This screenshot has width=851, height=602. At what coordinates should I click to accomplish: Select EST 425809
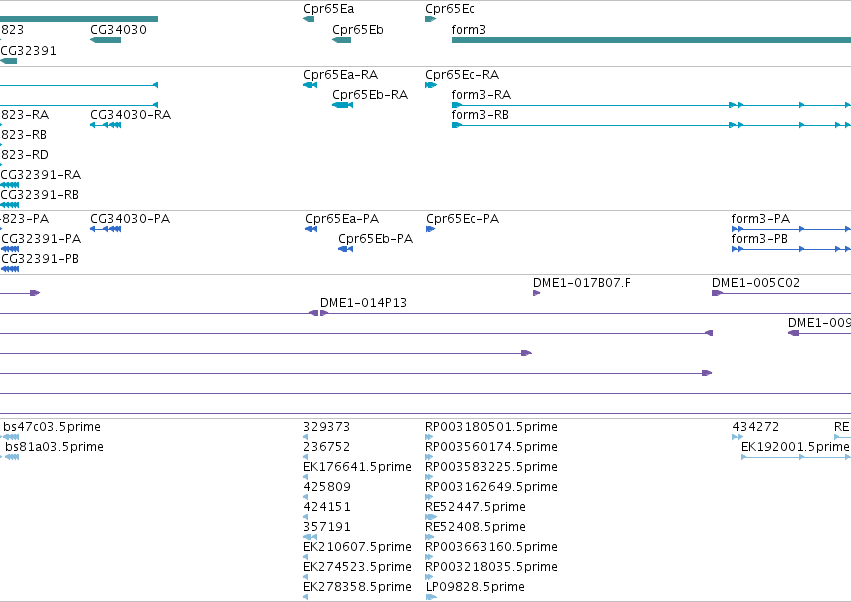(x=327, y=487)
